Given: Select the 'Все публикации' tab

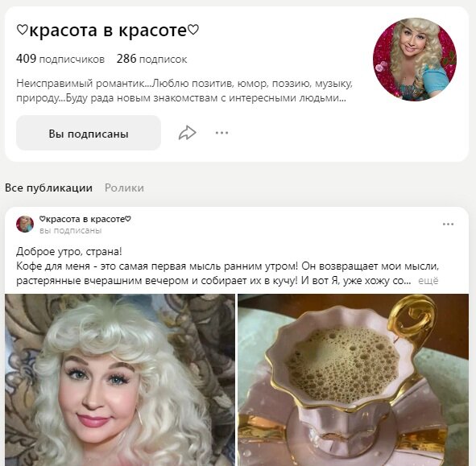Looking at the screenshot, I should pos(48,188).
